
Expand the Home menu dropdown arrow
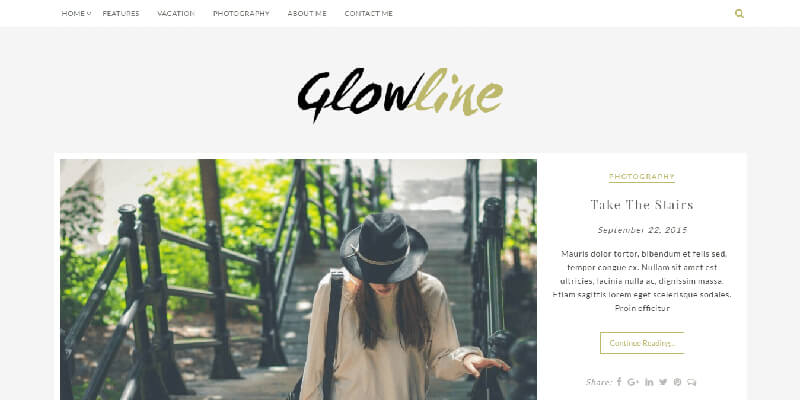click(x=89, y=14)
